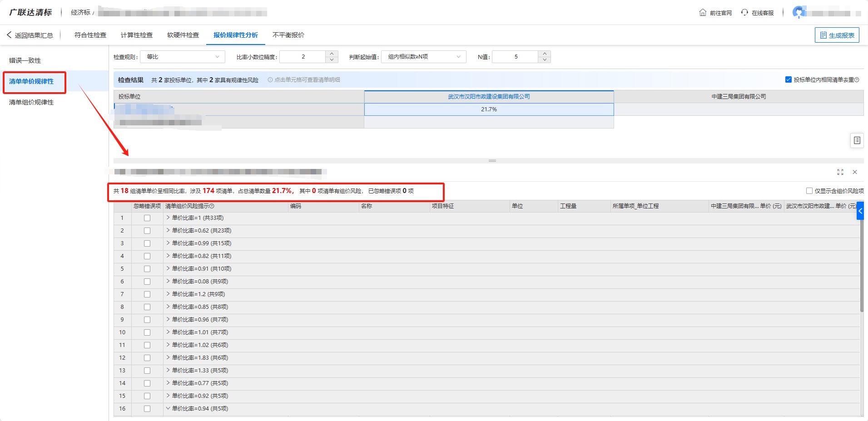This screenshot has height=421, width=868.
Task: Open 在线客服 headset icon
Action: coord(744,13)
